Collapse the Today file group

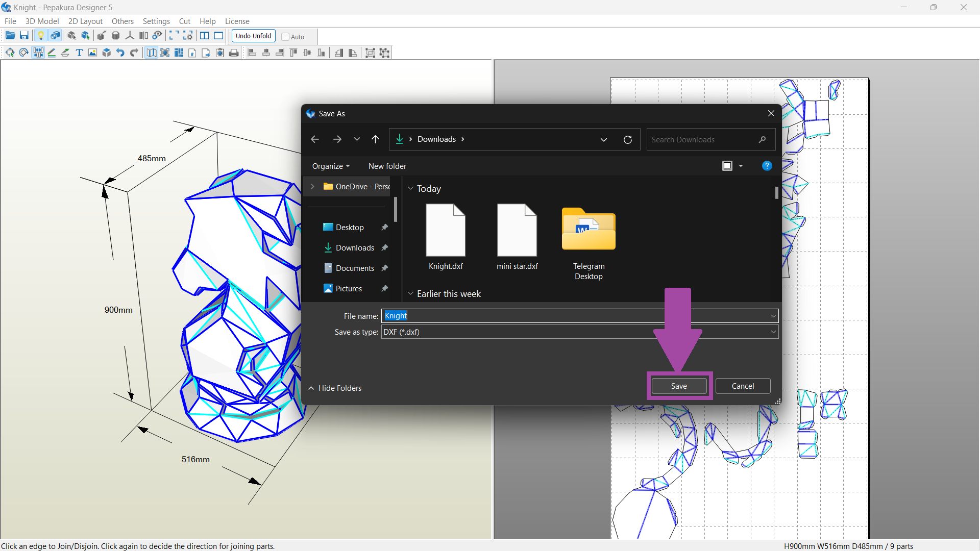point(410,189)
